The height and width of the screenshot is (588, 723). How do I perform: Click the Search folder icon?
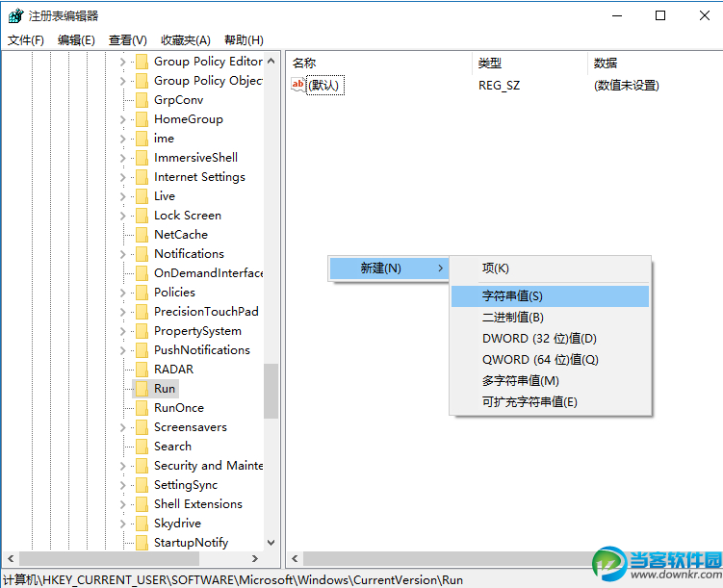point(142,447)
